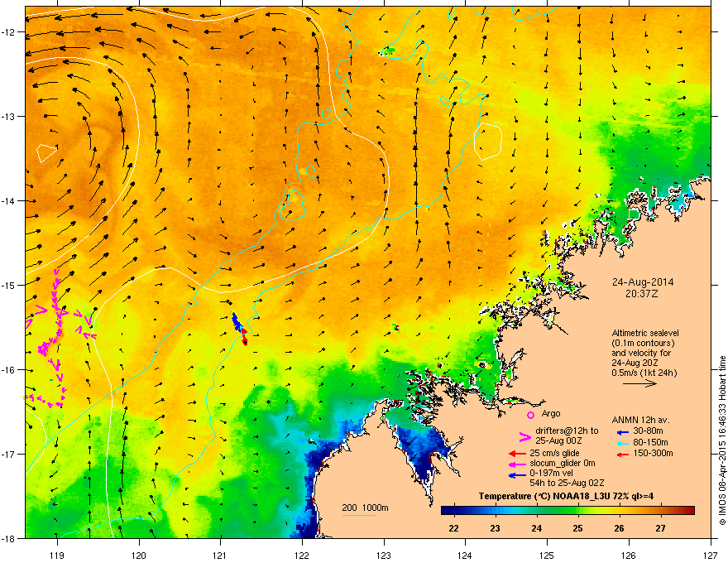Click the color bar value "27"
The width and height of the screenshot is (728, 563).
point(660,528)
